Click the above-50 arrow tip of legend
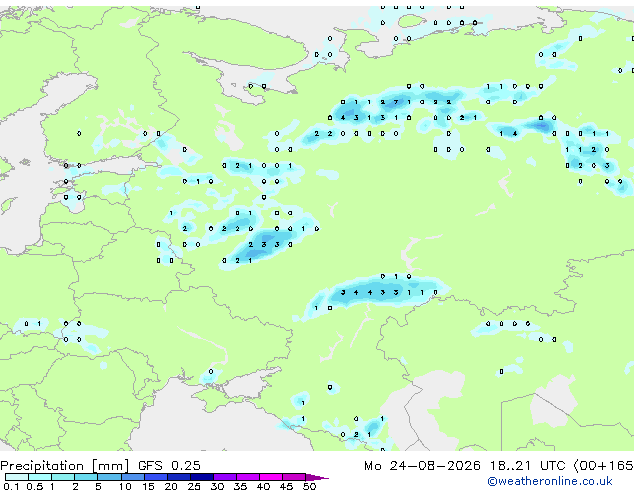Screen dimensions: 634x490 (x=317, y=477)
